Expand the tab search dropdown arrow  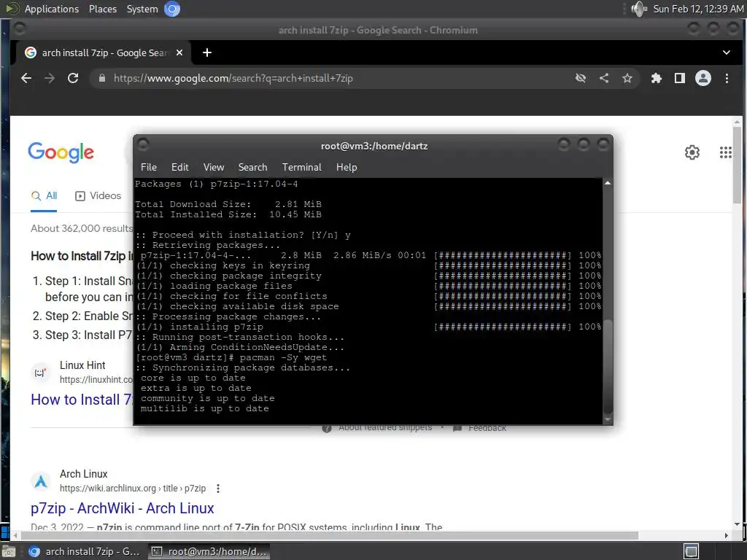point(726,52)
